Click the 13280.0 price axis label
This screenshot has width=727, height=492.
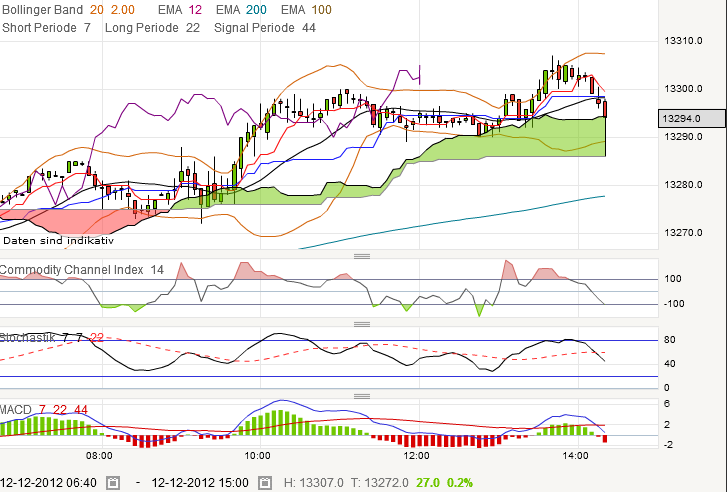point(683,185)
